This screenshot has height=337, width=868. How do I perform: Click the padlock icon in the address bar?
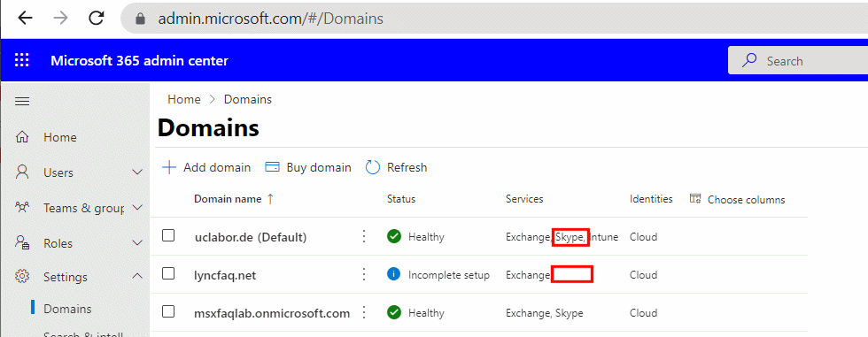point(141,19)
